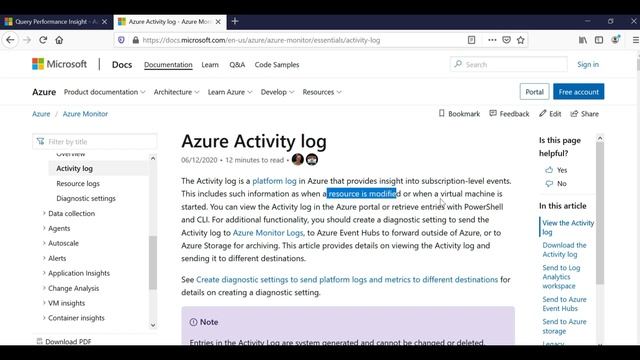The image size is (640, 360).
Task: Open Documentation in Docs nav
Action: [x=168, y=64]
